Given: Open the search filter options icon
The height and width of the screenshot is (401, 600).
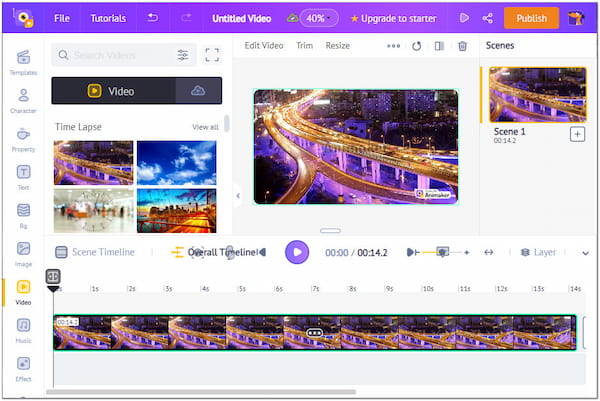Looking at the screenshot, I should (x=183, y=55).
